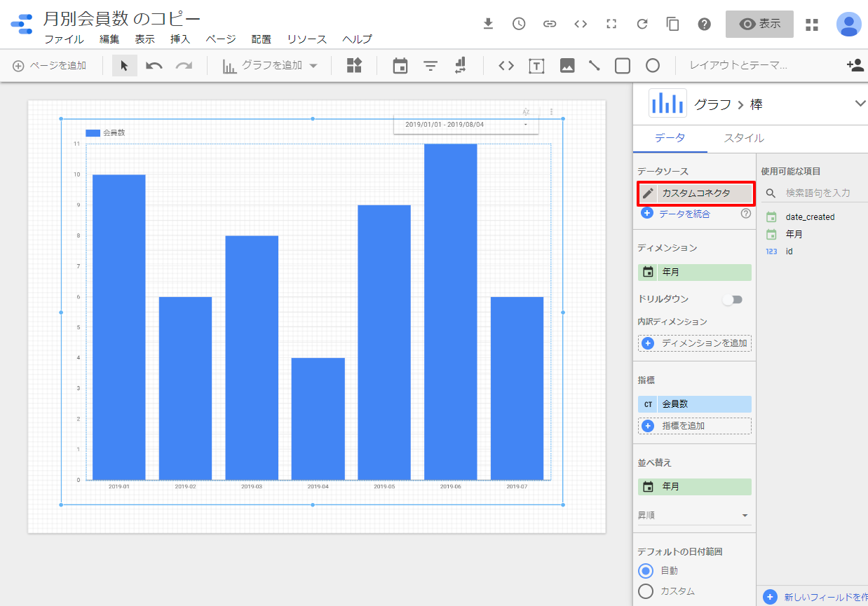Viewport: 868px width, 606px height.
Task: Select the 自動 date range radio button
Action: (646, 571)
